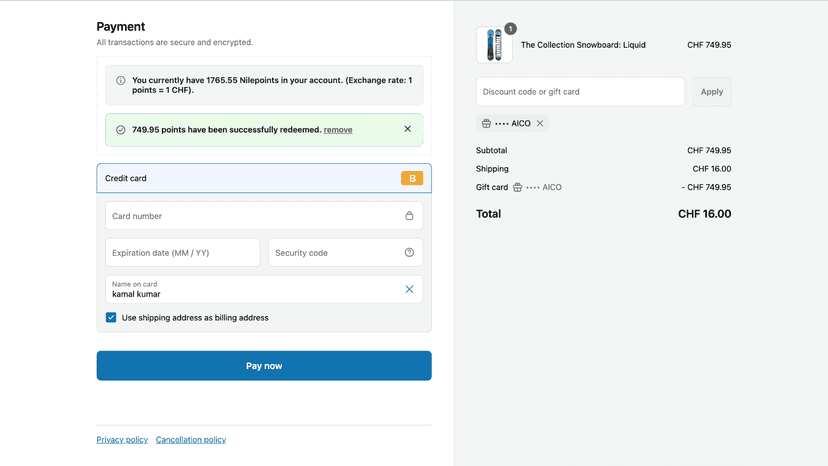Open the security code help question icon

409,253
